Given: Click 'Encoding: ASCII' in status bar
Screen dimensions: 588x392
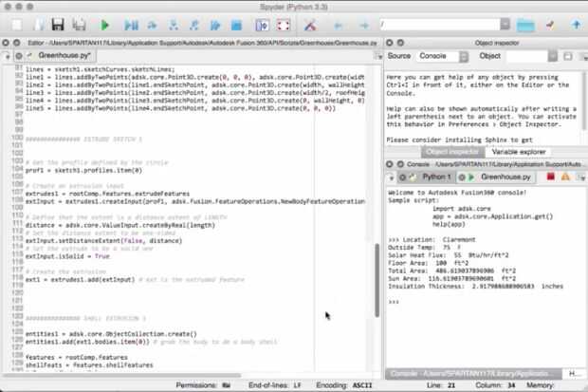Looking at the screenshot, I should pos(344,385).
